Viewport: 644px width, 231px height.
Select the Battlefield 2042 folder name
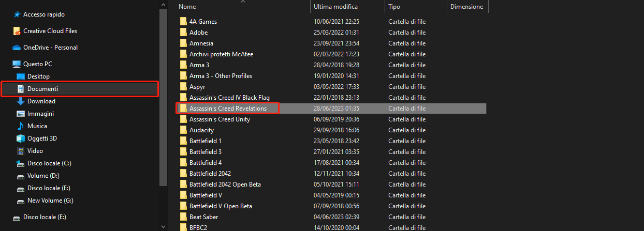pyautogui.click(x=210, y=174)
